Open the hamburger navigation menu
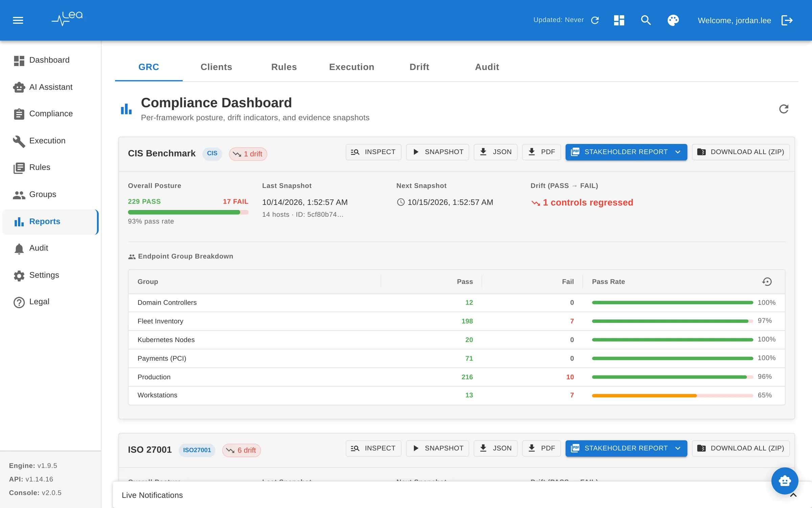This screenshot has height=508, width=812. (18, 20)
